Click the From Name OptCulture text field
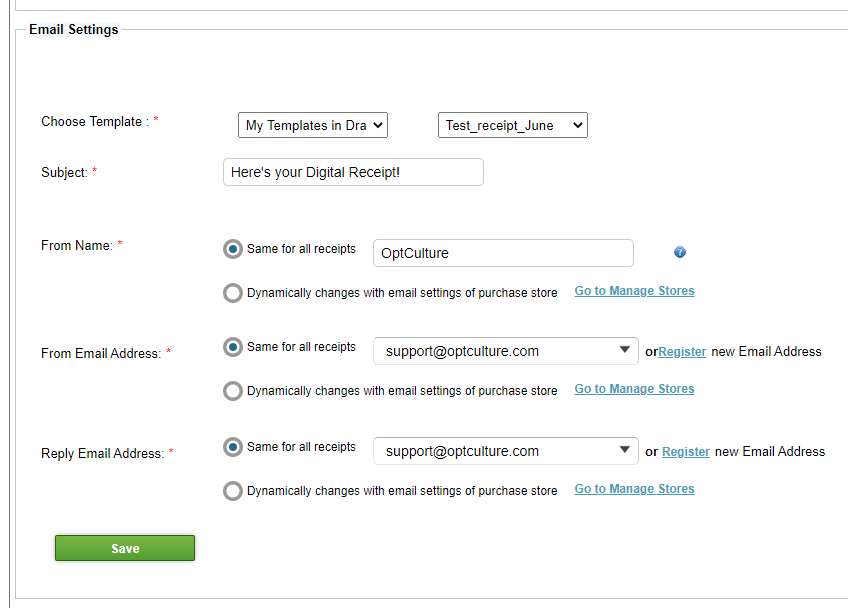 tap(504, 253)
